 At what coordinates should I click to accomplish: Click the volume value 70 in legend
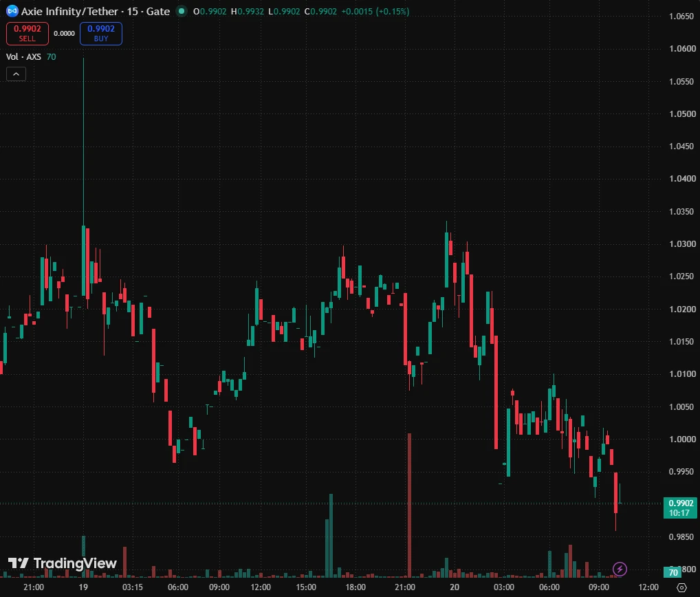[x=52, y=56]
